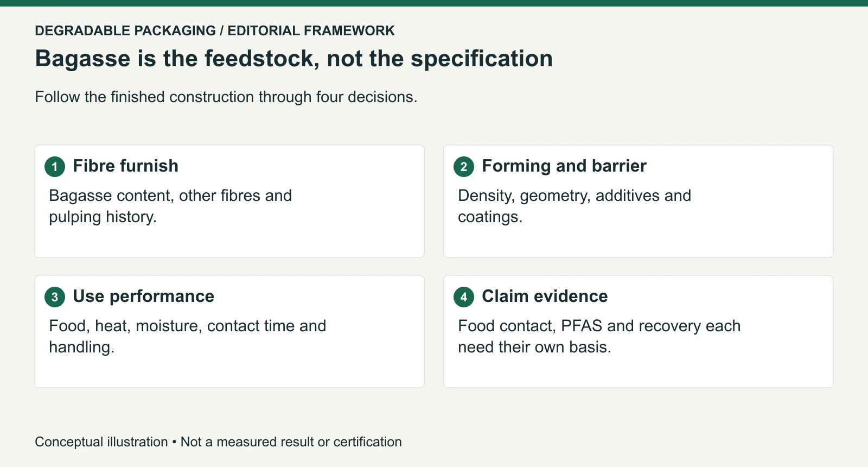Viewport: 868px width, 467px height.
Task: Select the Claim evidence heading
Action: (x=545, y=296)
